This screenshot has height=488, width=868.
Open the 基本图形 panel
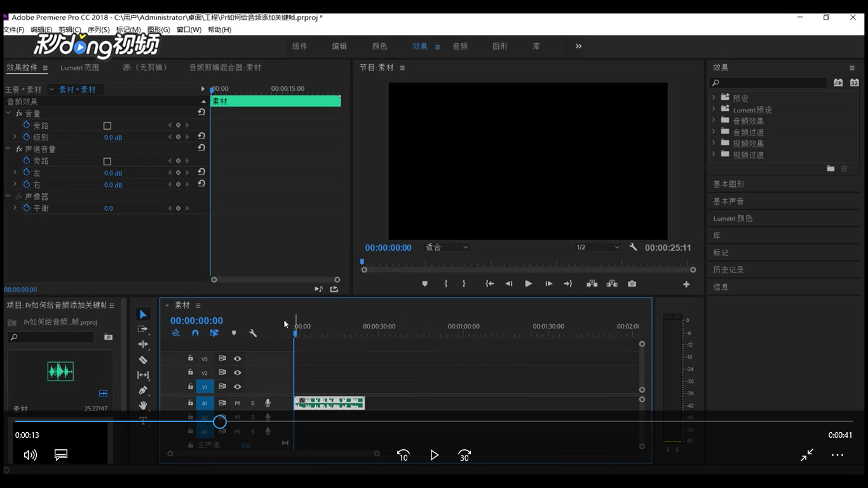point(729,184)
